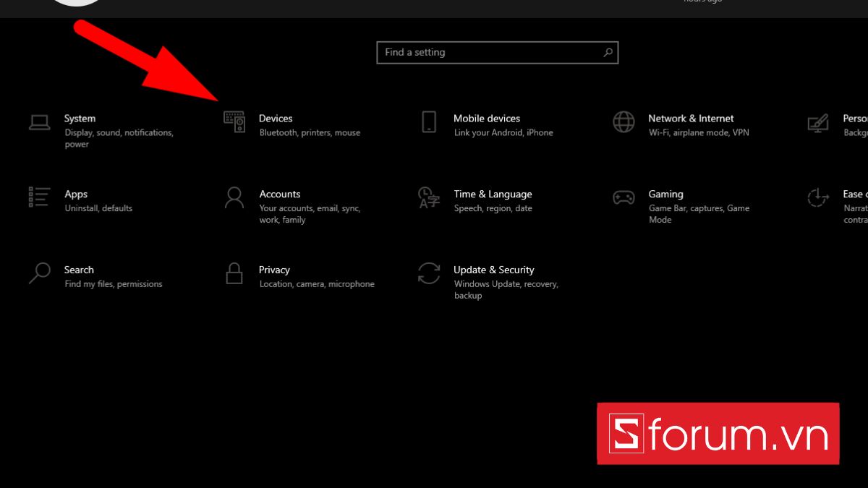This screenshot has width=868, height=488.
Task: Go to Network & Internet title
Action: (x=691, y=119)
